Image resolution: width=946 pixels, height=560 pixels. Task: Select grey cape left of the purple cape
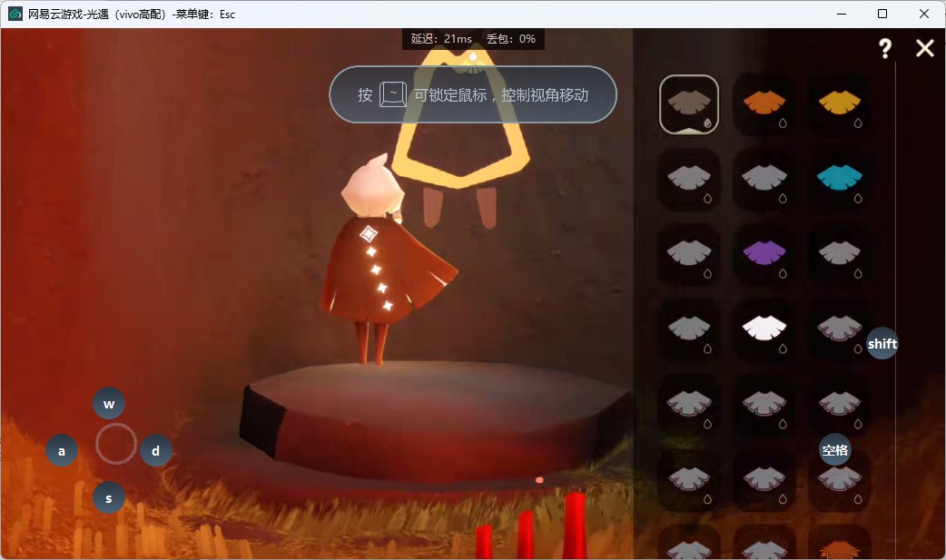point(689,255)
